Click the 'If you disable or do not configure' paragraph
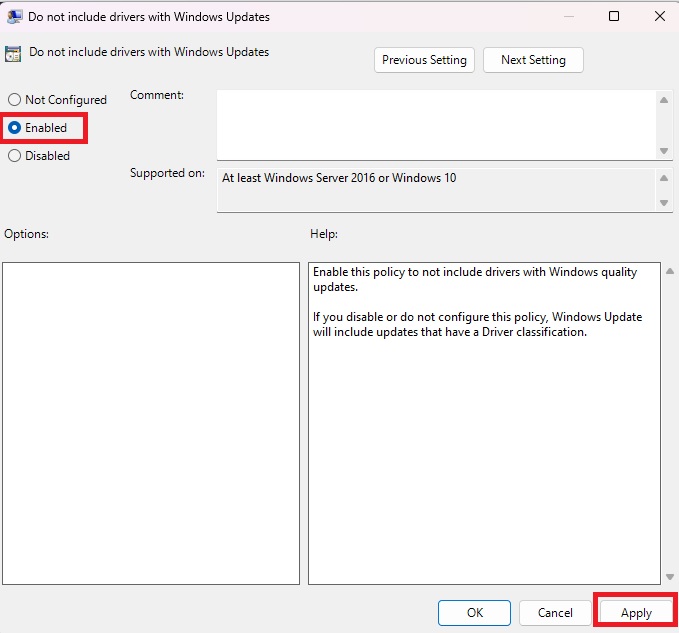The height and width of the screenshot is (633, 679). click(x=477, y=324)
